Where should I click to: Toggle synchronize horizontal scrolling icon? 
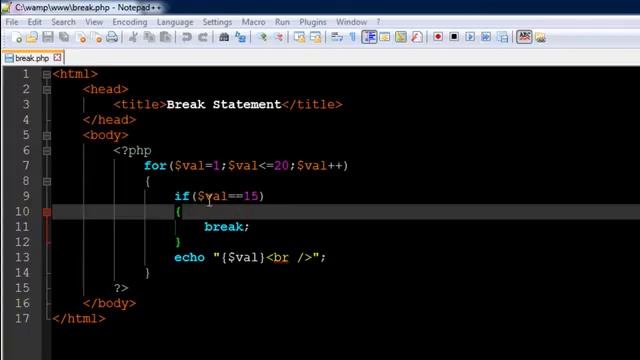pos(316,38)
